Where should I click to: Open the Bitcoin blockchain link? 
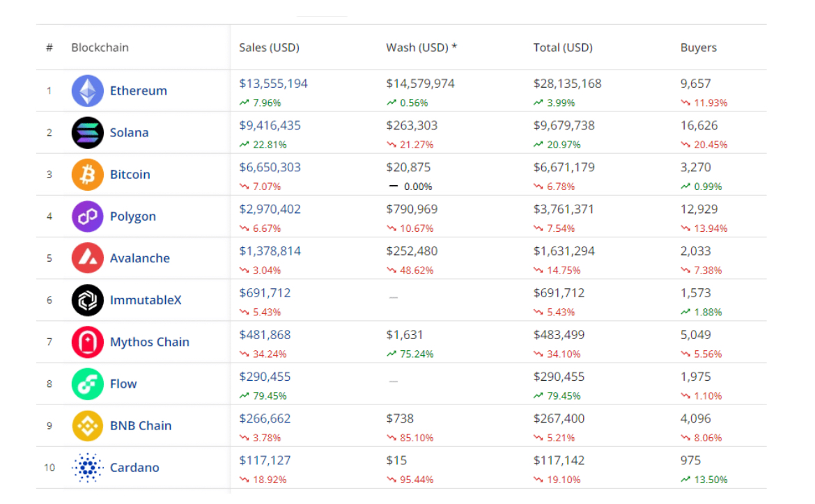(x=130, y=175)
